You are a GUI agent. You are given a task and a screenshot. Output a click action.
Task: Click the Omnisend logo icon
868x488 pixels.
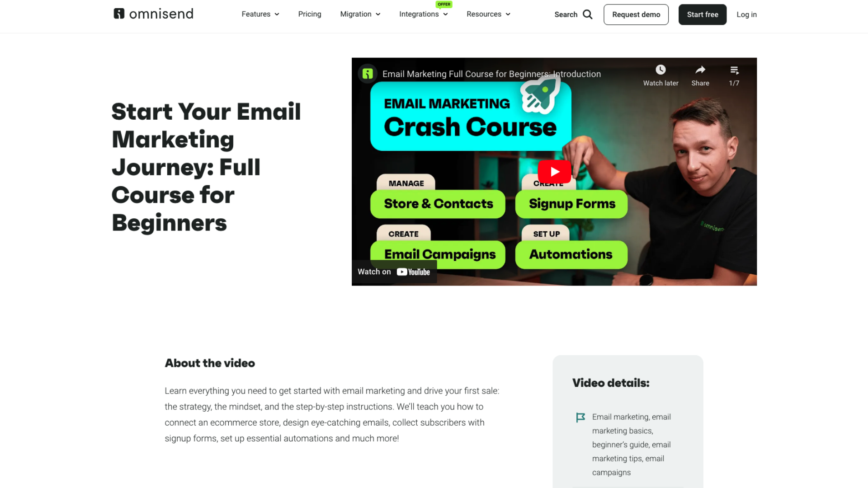[118, 14]
